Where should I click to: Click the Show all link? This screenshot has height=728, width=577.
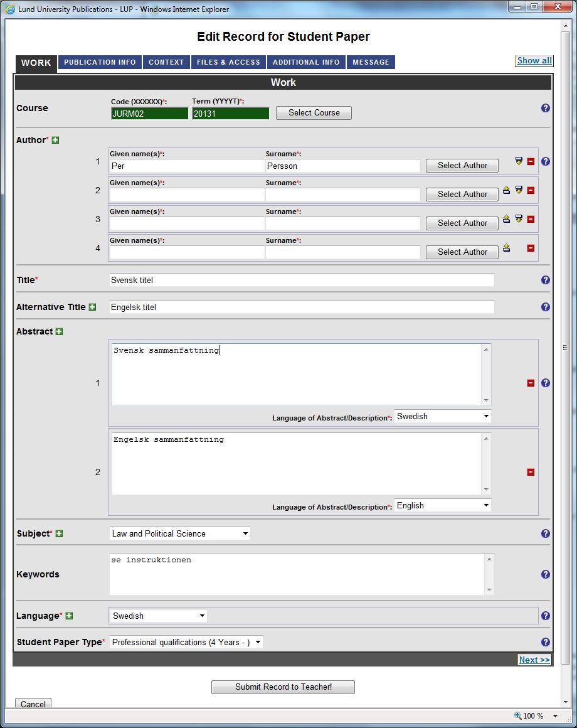(534, 61)
